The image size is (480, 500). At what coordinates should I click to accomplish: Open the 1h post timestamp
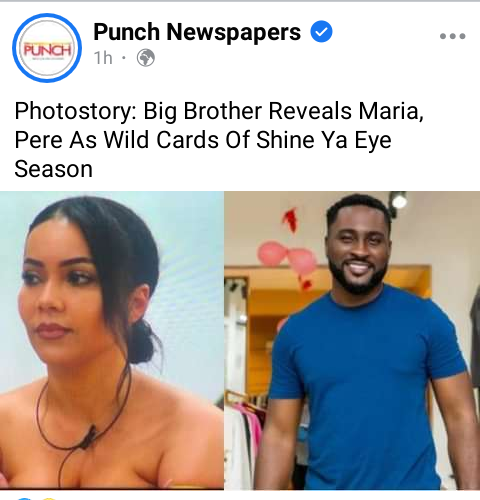[103, 58]
